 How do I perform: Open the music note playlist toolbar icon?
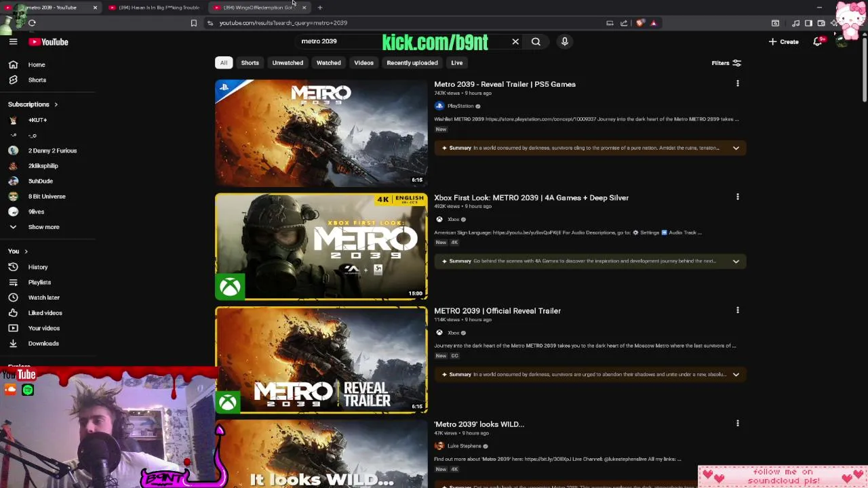pyautogui.click(x=795, y=23)
